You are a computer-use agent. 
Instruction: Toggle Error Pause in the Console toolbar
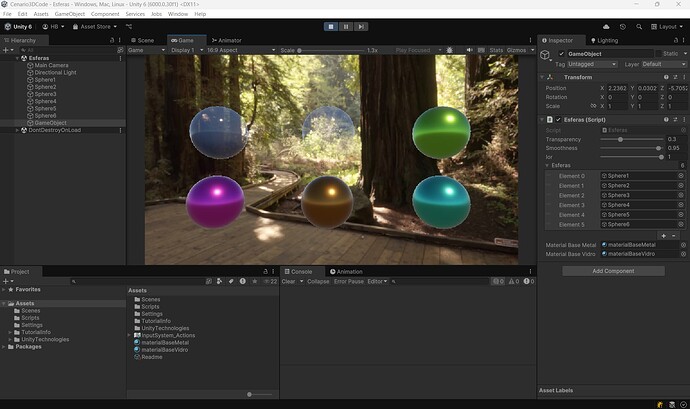(349, 281)
